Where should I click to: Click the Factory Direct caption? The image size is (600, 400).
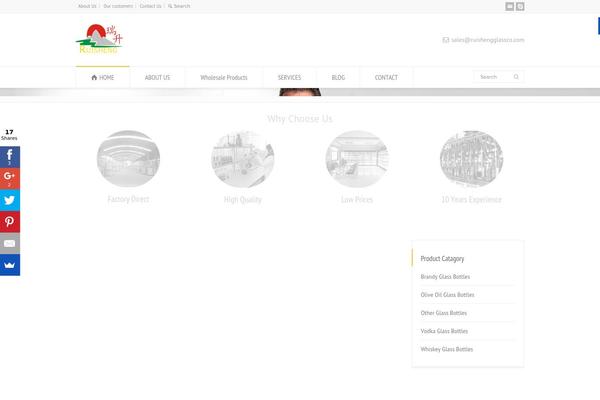pos(128,199)
